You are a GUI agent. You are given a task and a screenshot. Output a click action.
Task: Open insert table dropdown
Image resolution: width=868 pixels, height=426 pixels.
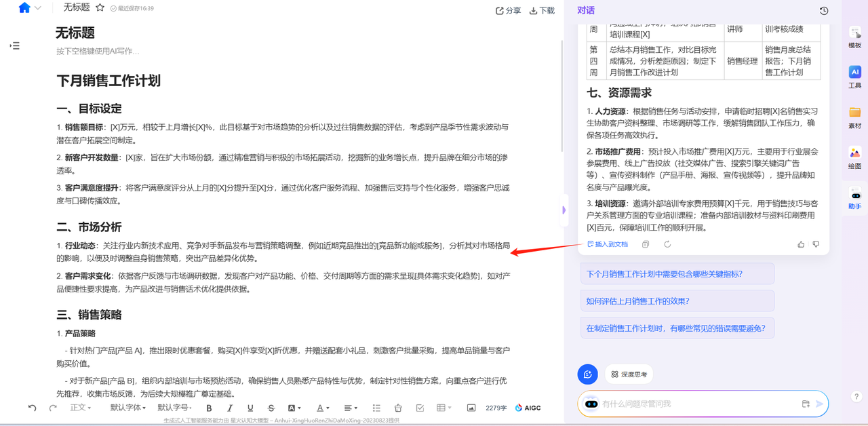444,408
